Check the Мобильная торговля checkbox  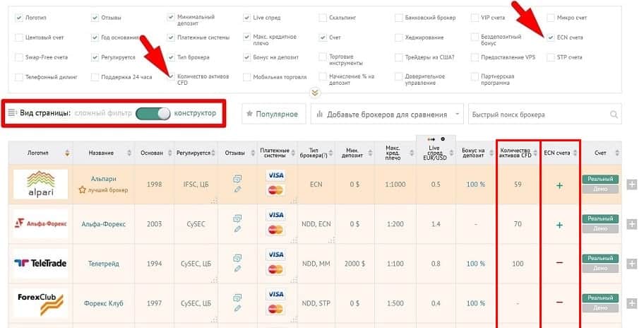tap(247, 77)
